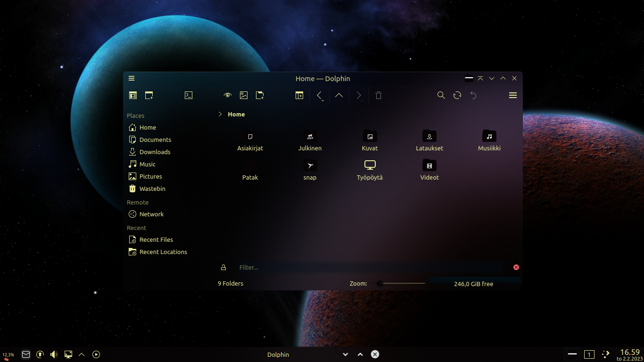Viewport: 644px width, 362px height.
Task: Refresh the folder view
Action: pyautogui.click(x=457, y=95)
